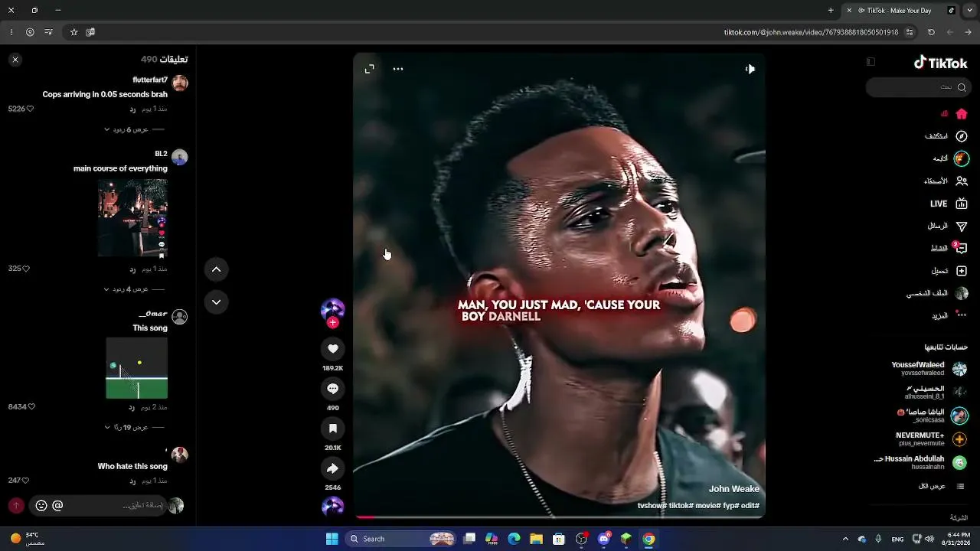The width and height of the screenshot is (980, 551).
Task: Reply to flutterfart7's comment
Action: pyautogui.click(x=132, y=109)
